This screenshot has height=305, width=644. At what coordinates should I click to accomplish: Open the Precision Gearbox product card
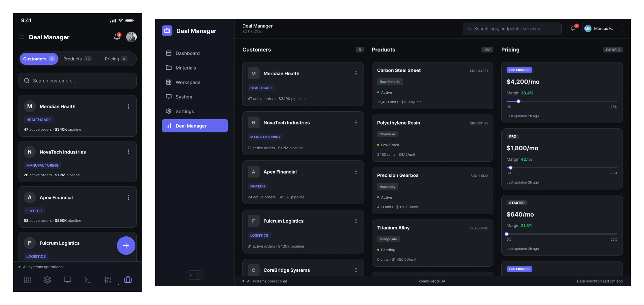(x=433, y=191)
